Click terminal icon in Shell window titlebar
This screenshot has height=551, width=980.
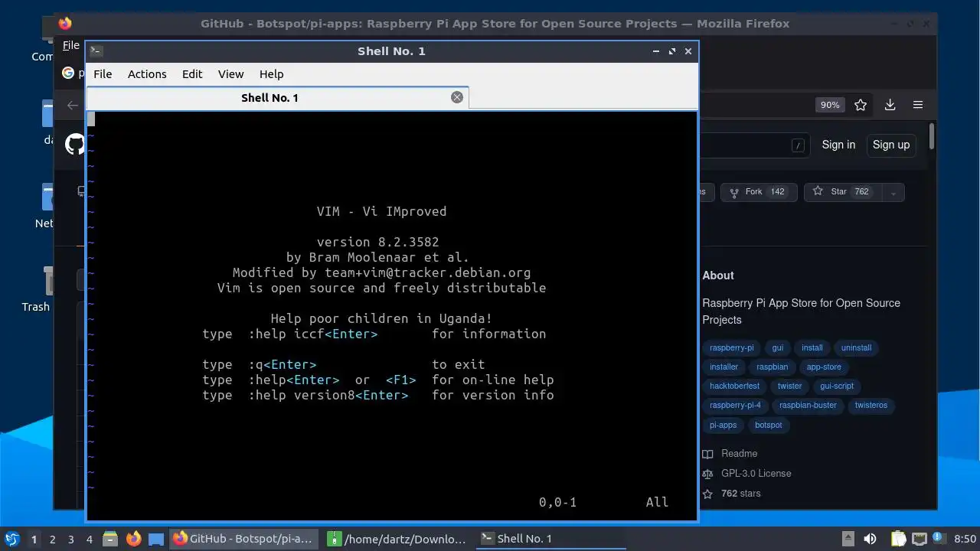(96, 51)
